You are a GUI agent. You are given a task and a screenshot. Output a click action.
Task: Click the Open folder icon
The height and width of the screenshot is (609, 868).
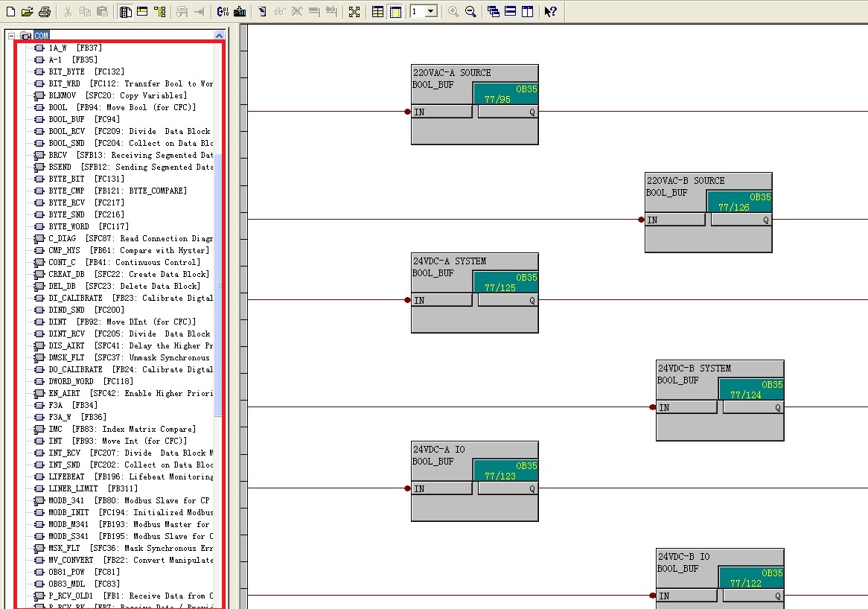point(28,11)
